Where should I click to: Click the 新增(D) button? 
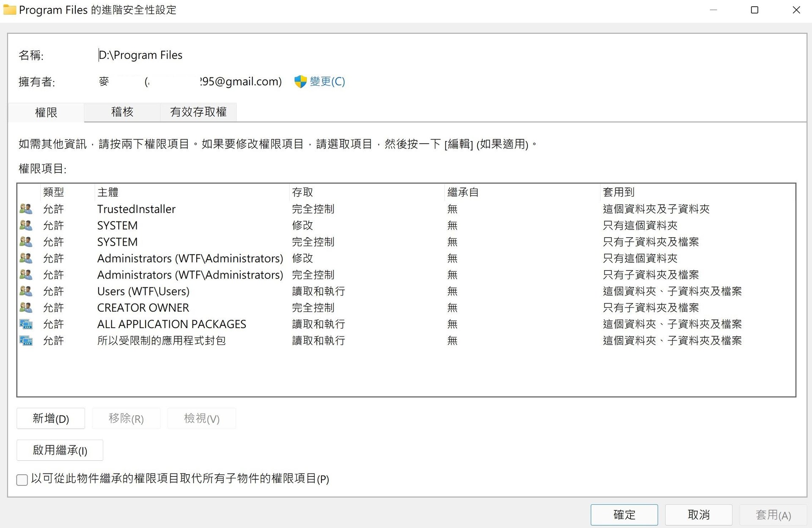coord(51,419)
